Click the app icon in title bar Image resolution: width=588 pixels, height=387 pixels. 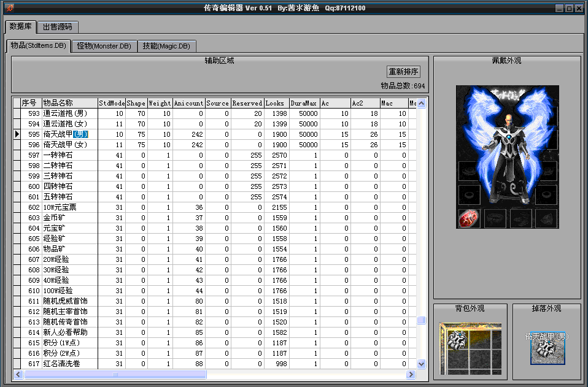pos(8,8)
